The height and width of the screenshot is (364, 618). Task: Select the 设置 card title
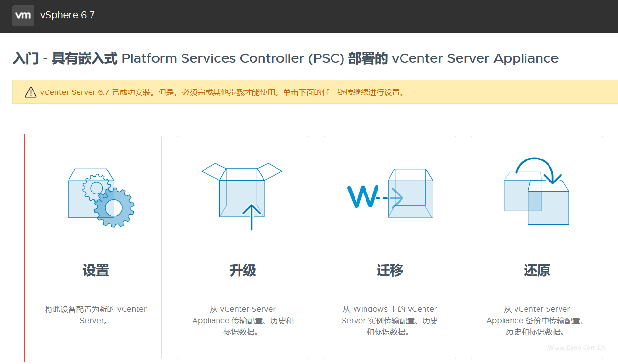pos(96,271)
